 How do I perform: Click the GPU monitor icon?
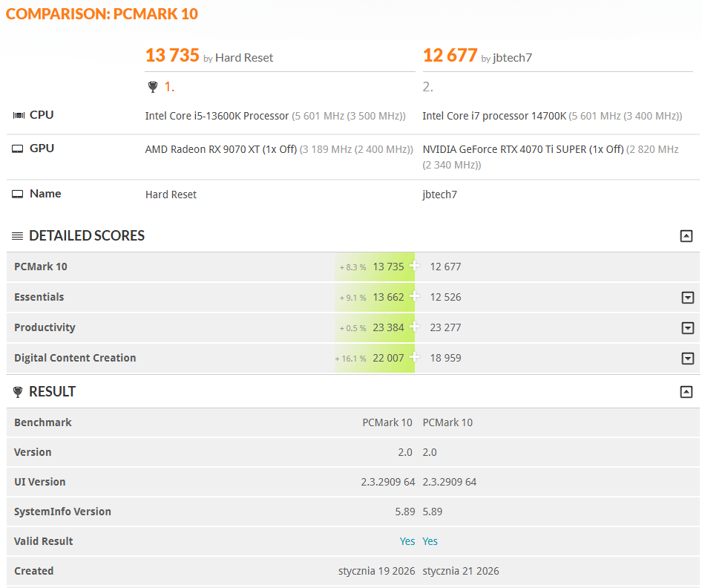18,148
